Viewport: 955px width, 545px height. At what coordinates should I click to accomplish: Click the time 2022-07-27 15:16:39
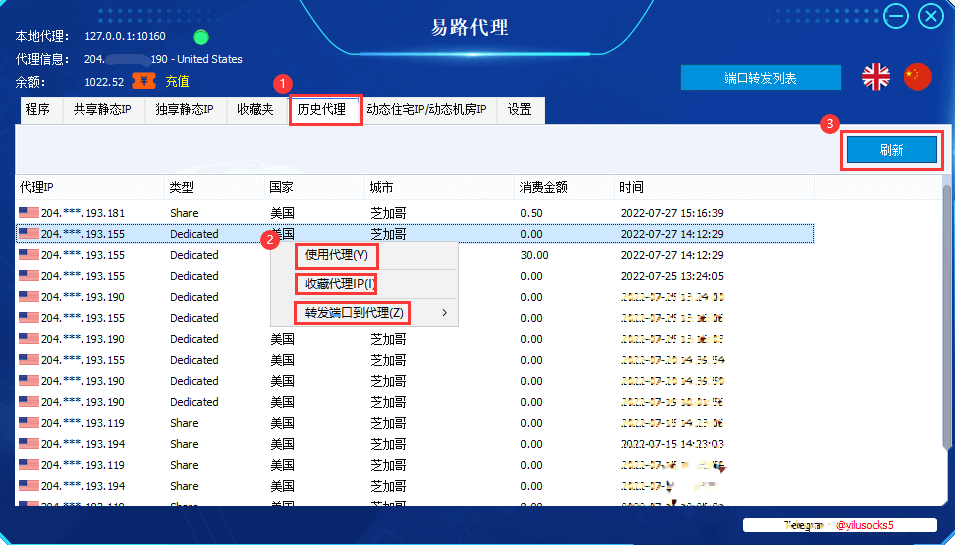click(672, 214)
